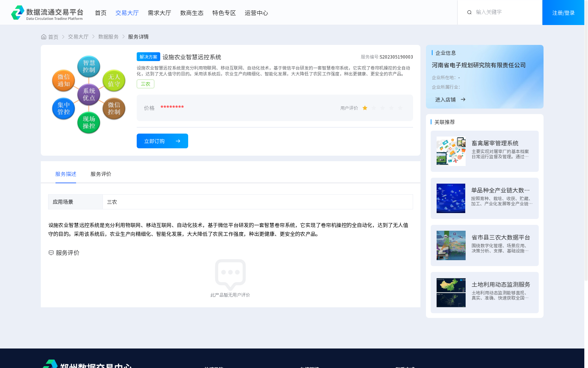Click the platform logo icon in header
Image resolution: width=588 pixels, height=368 pixels.
18,13
